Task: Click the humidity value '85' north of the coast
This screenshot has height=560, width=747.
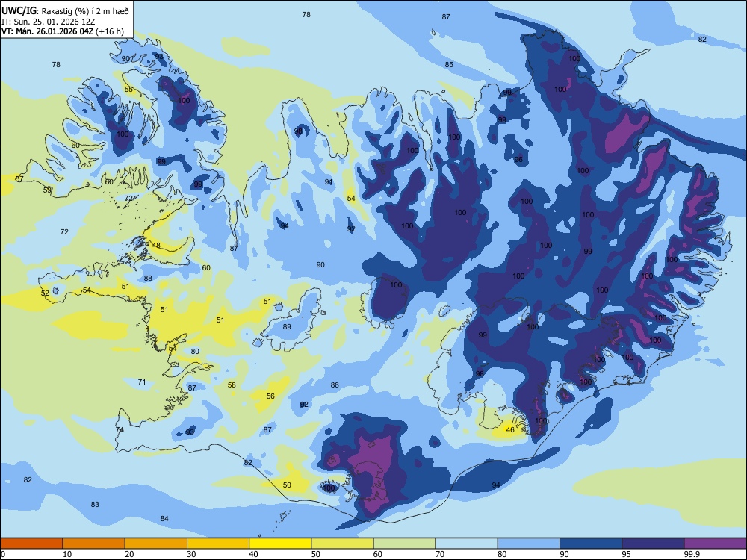Action: pos(449,65)
